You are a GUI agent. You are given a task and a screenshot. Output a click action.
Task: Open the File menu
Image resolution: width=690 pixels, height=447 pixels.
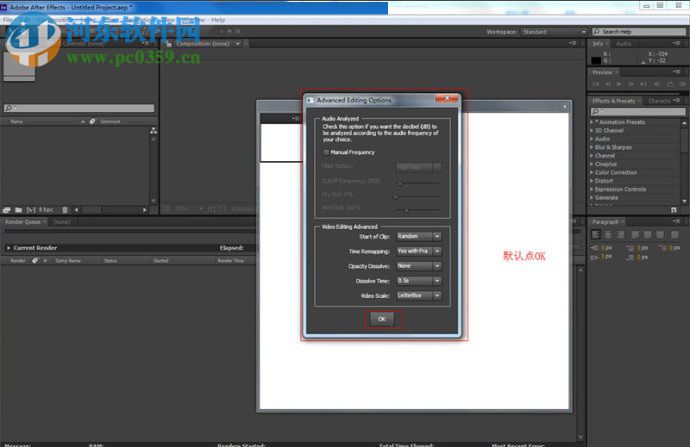click(7, 20)
